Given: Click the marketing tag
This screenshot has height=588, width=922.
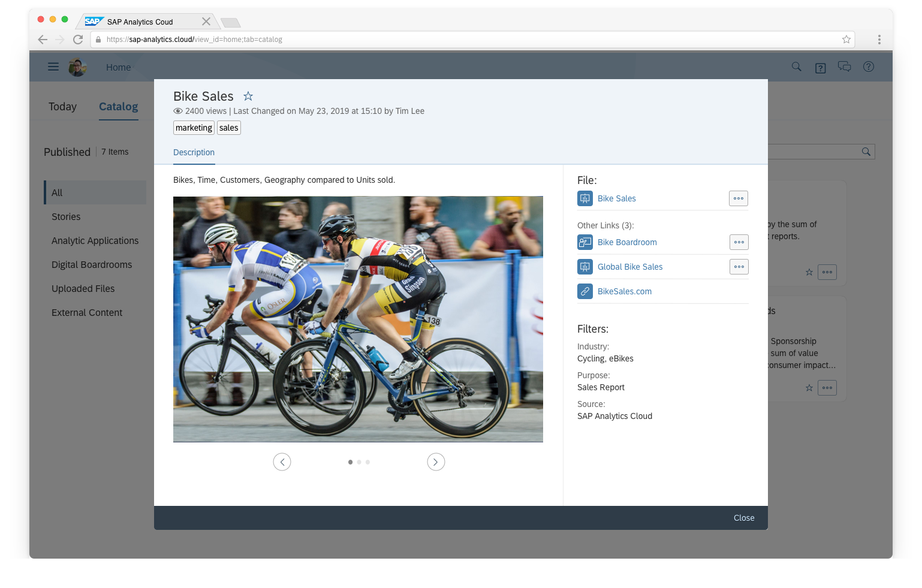Looking at the screenshot, I should [194, 128].
